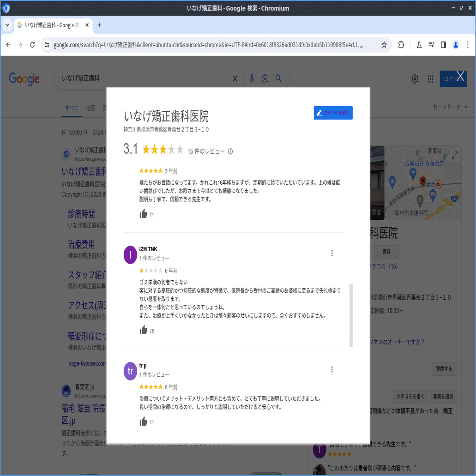The width and height of the screenshot is (476, 476).
Task: Like the 3年前 review with 11 likes
Action: 143,214
